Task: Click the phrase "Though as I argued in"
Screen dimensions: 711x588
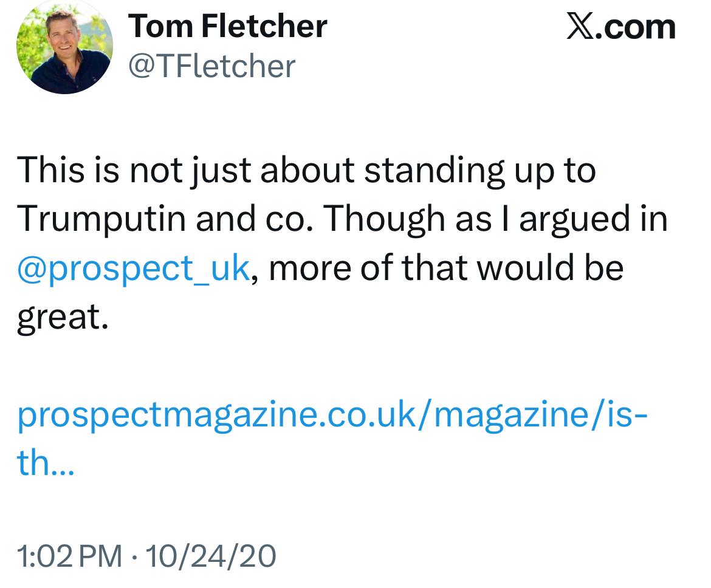Action: [x=495, y=219]
